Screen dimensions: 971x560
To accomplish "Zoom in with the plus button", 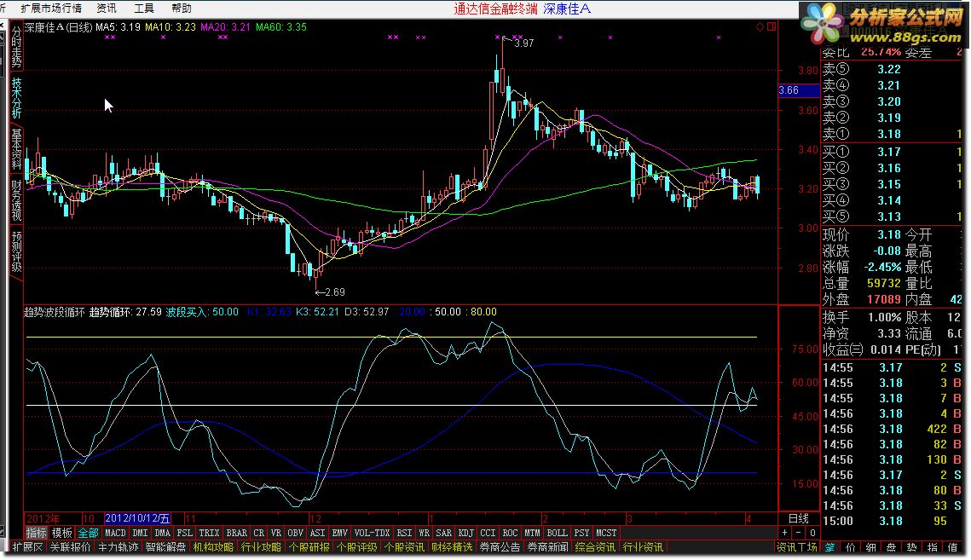I will click(x=784, y=533).
